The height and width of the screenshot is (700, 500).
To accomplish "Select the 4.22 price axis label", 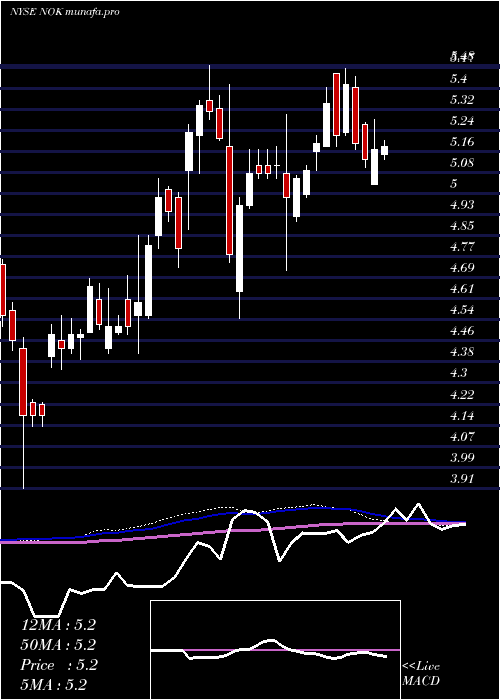I will click(x=462, y=395).
